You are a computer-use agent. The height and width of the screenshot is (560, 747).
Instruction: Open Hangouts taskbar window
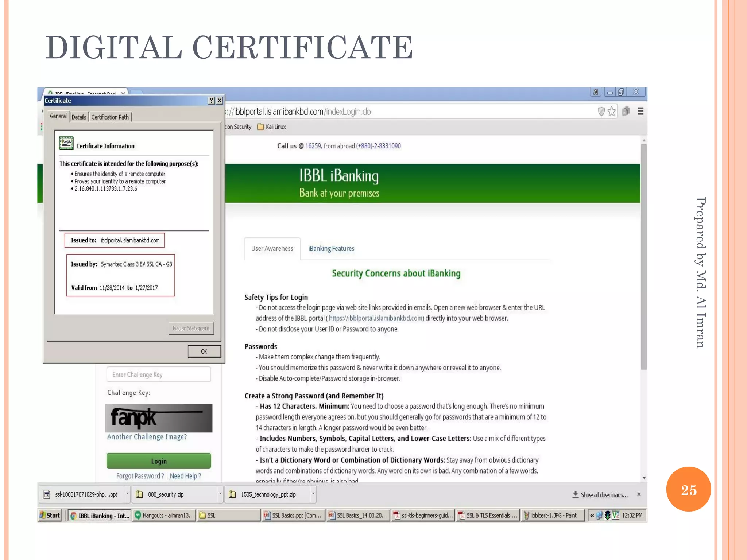164,516
